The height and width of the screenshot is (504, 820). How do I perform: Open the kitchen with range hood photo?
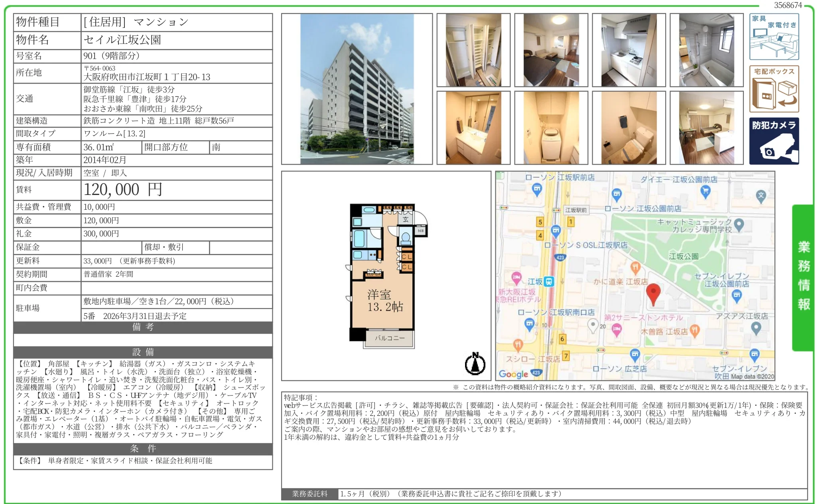pyautogui.click(x=629, y=50)
